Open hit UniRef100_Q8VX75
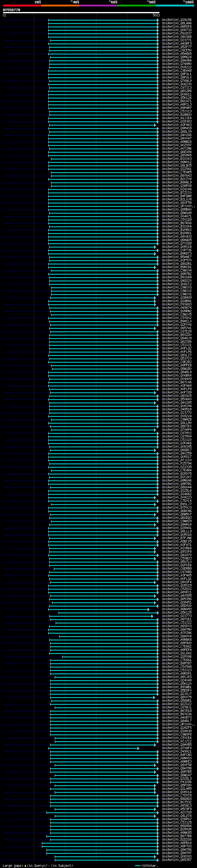 (177, 697)
